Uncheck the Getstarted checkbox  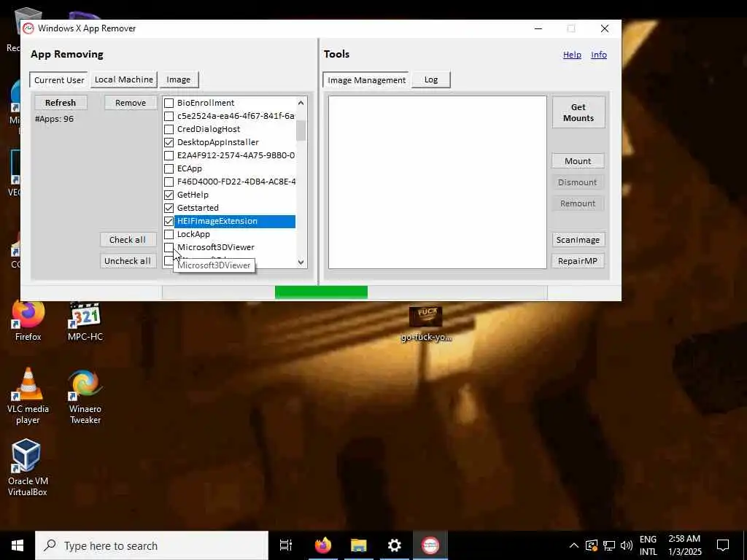[x=169, y=208]
